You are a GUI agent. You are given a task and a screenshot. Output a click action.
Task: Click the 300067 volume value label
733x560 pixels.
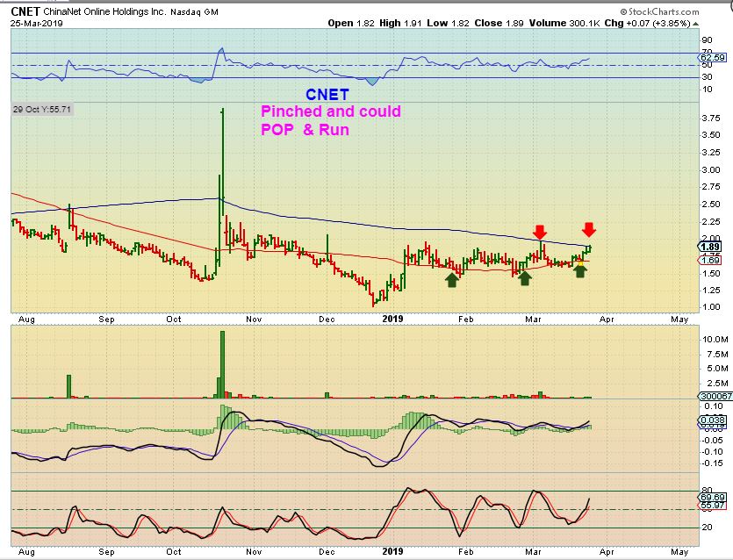pos(715,396)
